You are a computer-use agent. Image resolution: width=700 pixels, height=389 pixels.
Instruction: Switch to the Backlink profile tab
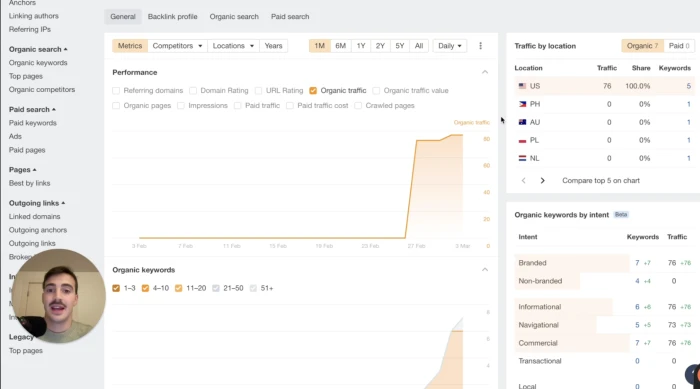[x=172, y=17]
